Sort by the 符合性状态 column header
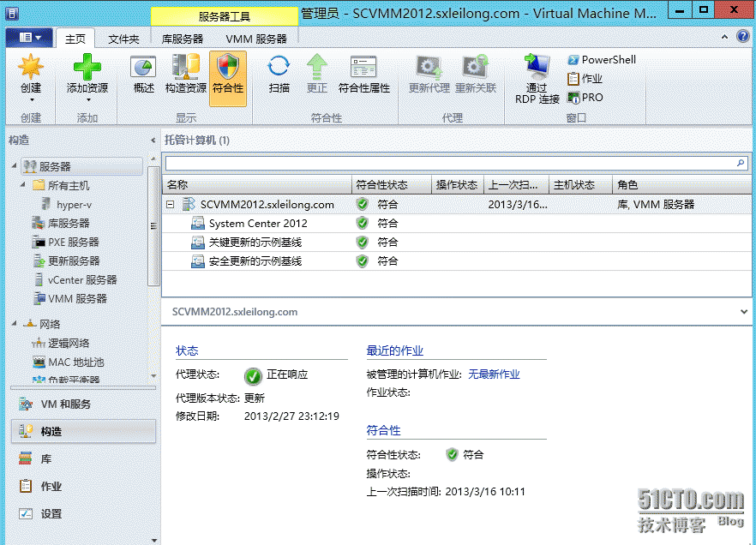Viewport: 756px width, 545px height. click(392, 184)
